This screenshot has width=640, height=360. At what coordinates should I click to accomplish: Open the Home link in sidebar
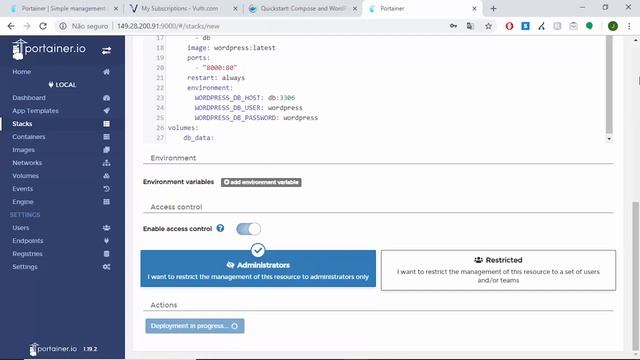pos(22,72)
